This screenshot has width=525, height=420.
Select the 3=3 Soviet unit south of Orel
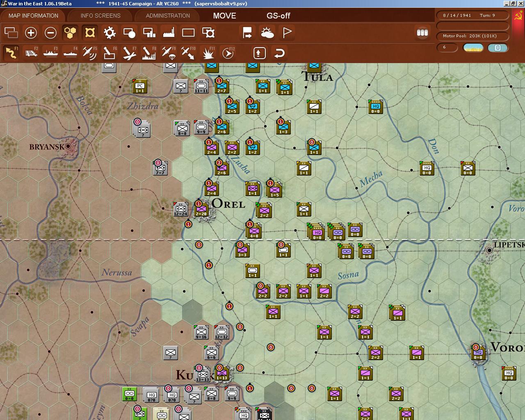click(x=242, y=250)
